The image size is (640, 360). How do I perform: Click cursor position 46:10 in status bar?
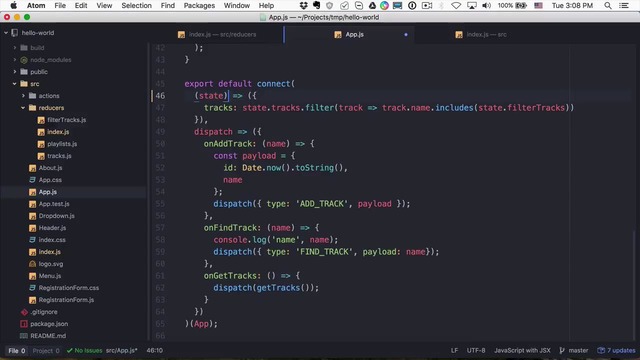click(155, 350)
